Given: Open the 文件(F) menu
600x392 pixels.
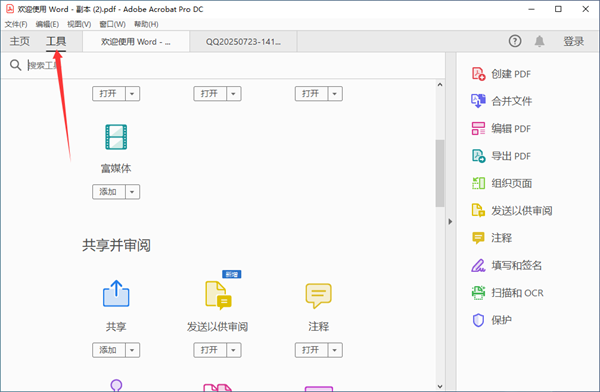Looking at the screenshot, I should [16, 24].
